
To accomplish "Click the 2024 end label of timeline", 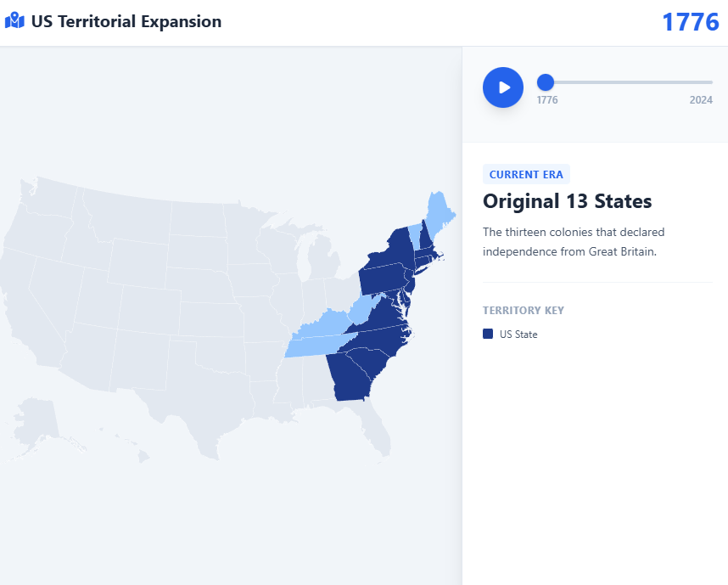I will [x=701, y=100].
